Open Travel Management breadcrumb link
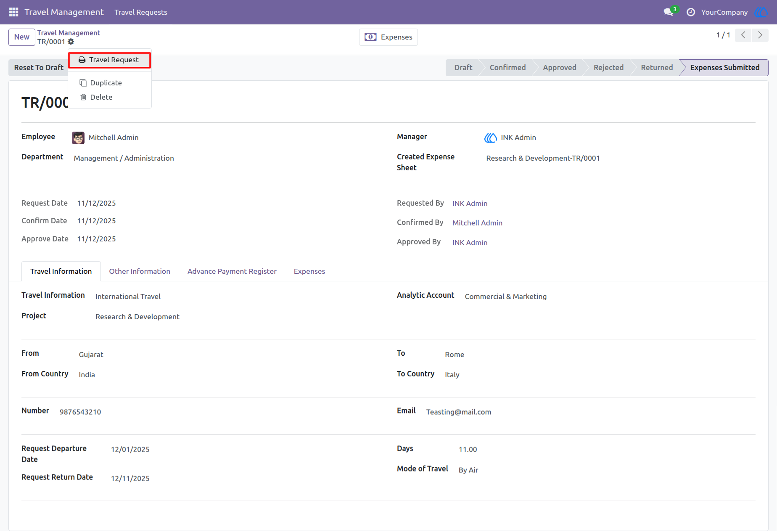Image resolution: width=777 pixels, height=532 pixels. tap(69, 33)
